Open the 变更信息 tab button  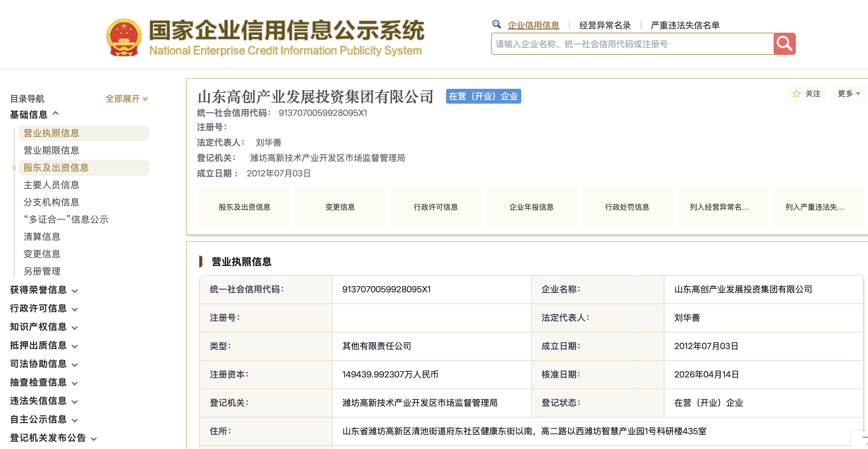[x=340, y=207]
